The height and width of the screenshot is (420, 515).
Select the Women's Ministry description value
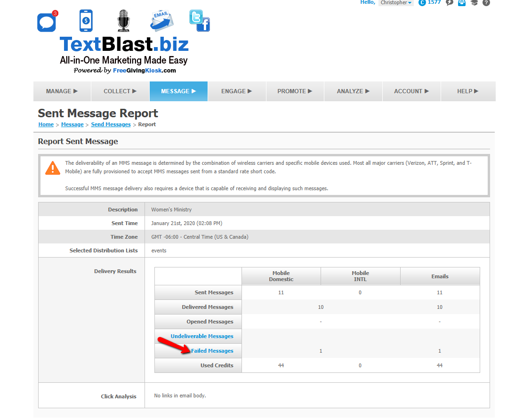click(171, 210)
